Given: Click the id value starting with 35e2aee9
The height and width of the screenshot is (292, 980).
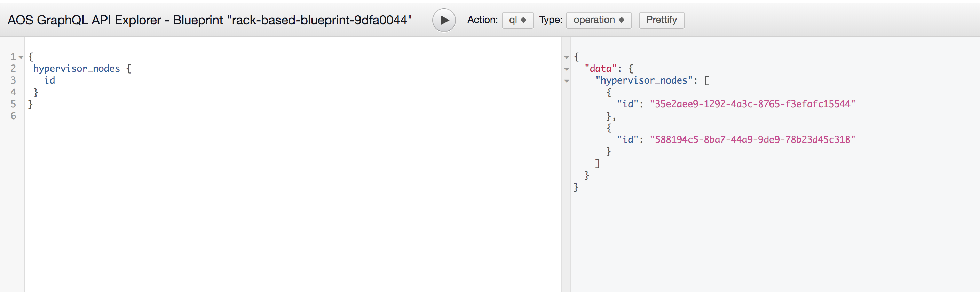Looking at the screenshot, I should pyautogui.click(x=752, y=104).
